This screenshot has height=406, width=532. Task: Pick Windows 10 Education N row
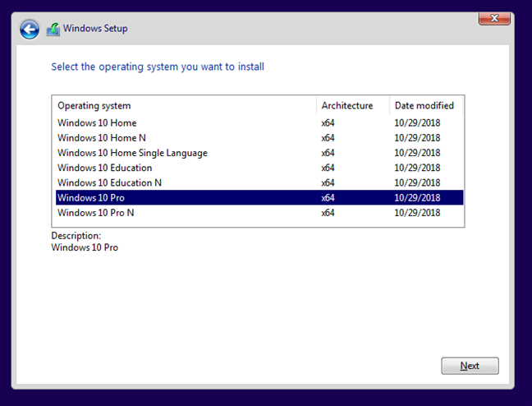[x=259, y=182]
